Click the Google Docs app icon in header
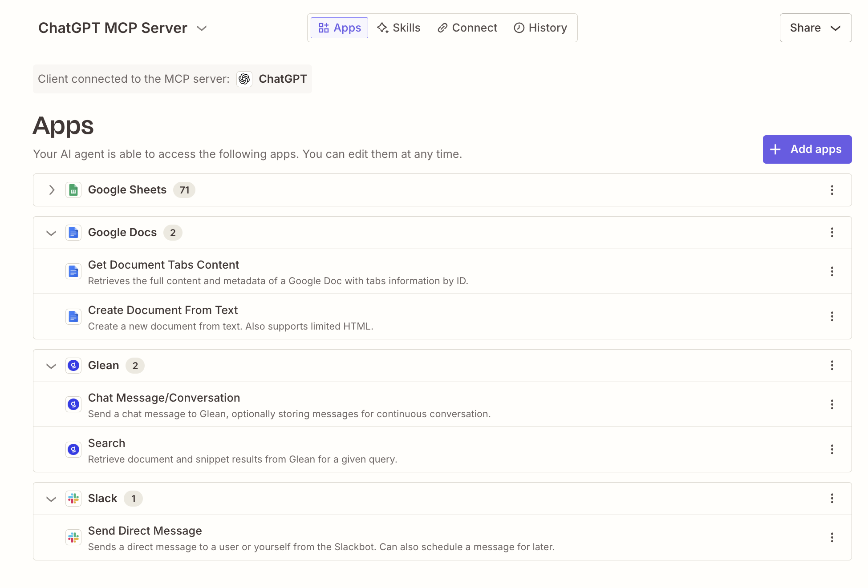 (73, 233)
